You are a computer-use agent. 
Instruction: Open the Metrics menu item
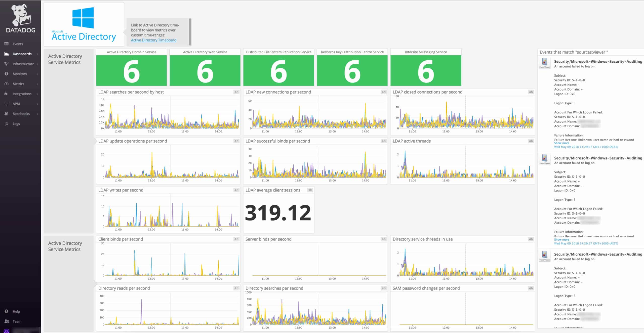[18, 84]
